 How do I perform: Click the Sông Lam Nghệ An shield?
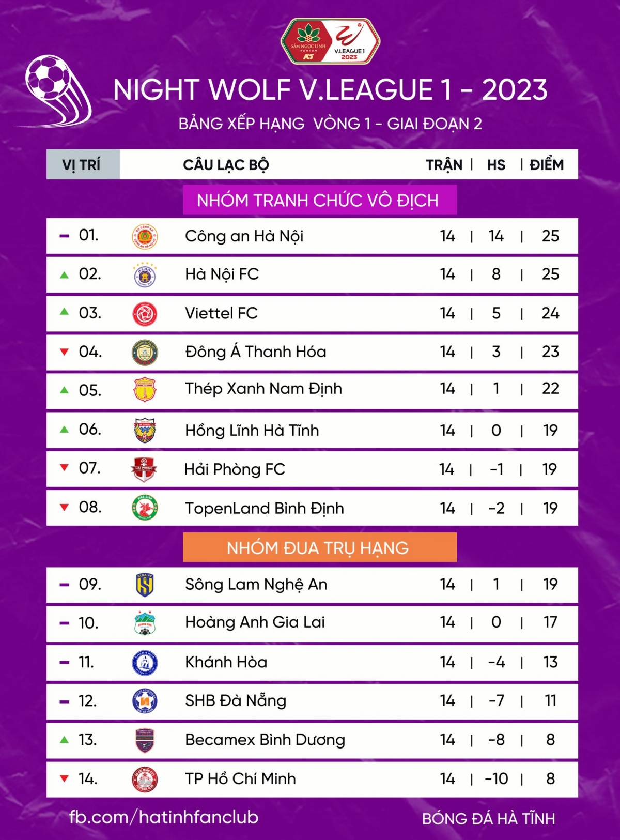click(145, 585)
